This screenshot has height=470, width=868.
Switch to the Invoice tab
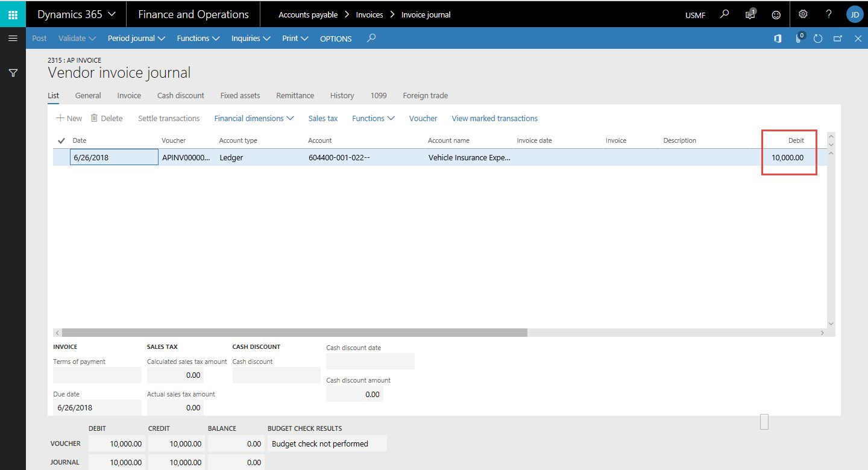[129, 95]
